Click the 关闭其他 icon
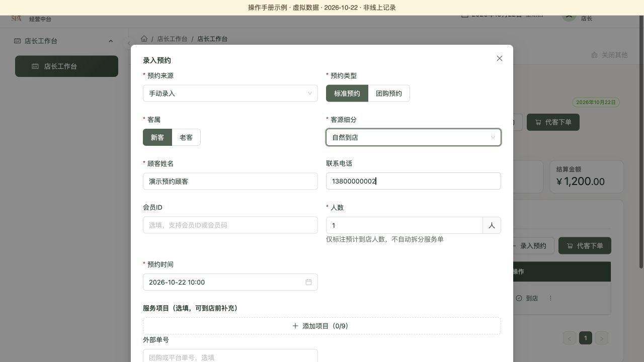644x362 pixels. pyautogui.click(x=594, y=55)
